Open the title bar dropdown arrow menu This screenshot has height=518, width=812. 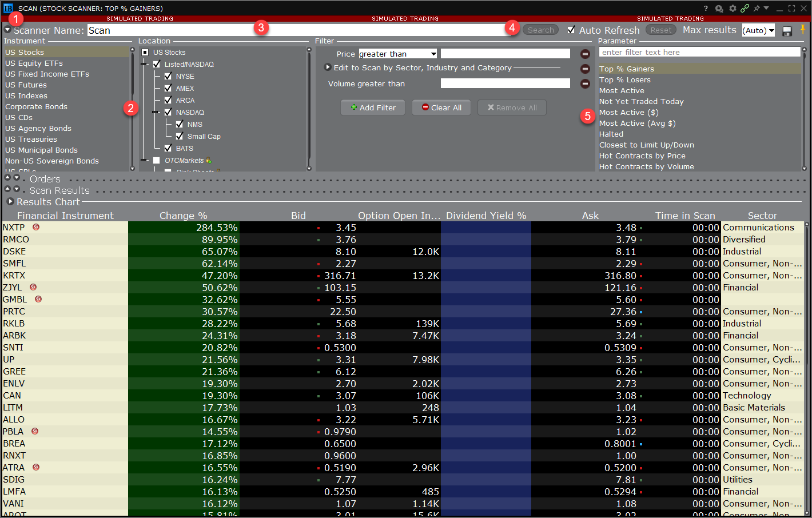pyautogui.click(x=766, y=8)
